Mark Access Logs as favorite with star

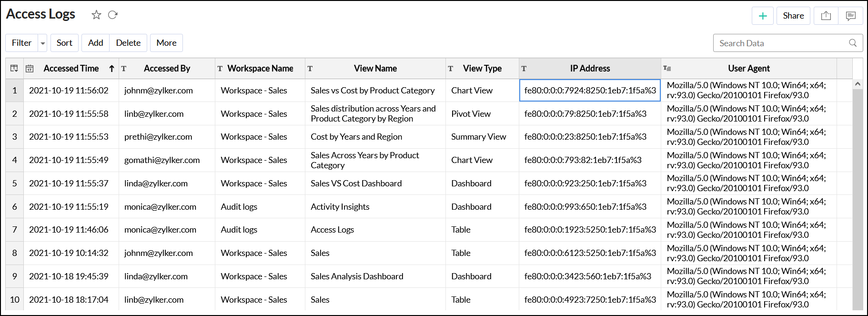tap(96, 15)
